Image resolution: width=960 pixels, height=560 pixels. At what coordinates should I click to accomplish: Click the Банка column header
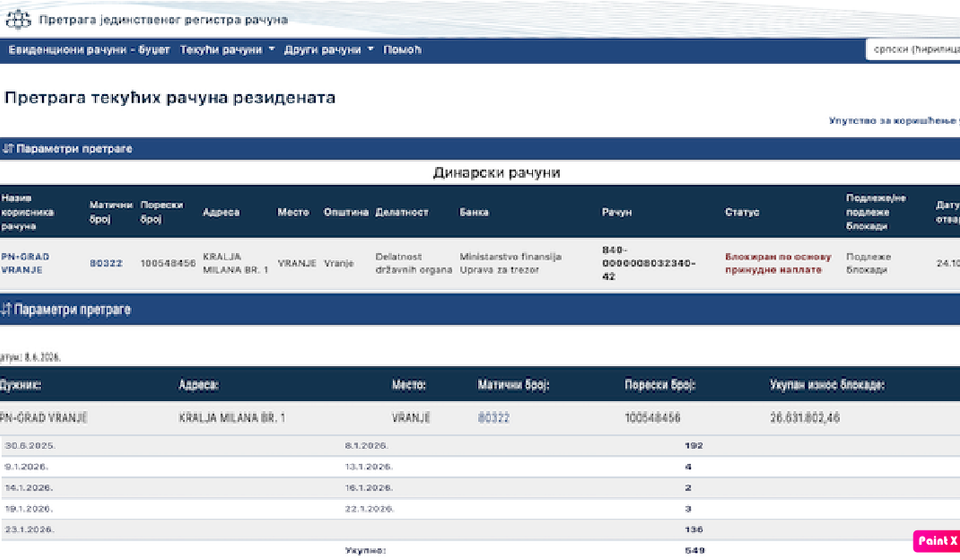[474, 212]
